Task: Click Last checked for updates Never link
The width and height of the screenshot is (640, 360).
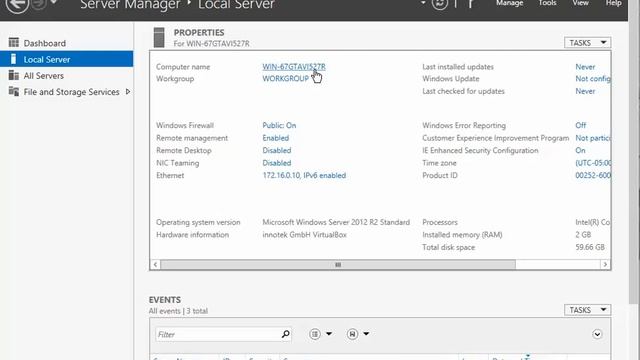Action: click(585, 91)
